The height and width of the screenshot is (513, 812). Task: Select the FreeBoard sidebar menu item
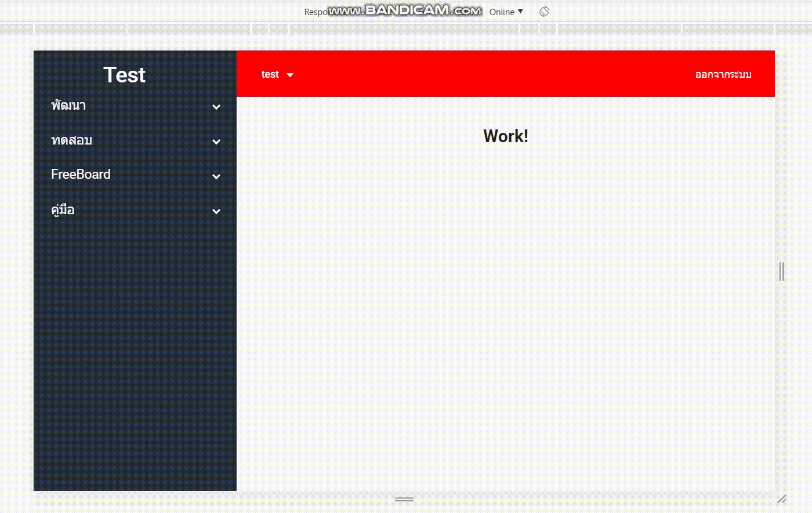click(x=81, y=174)
